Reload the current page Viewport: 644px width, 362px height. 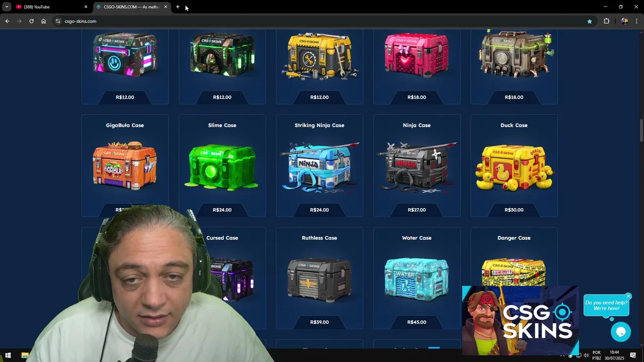[31, 21]
